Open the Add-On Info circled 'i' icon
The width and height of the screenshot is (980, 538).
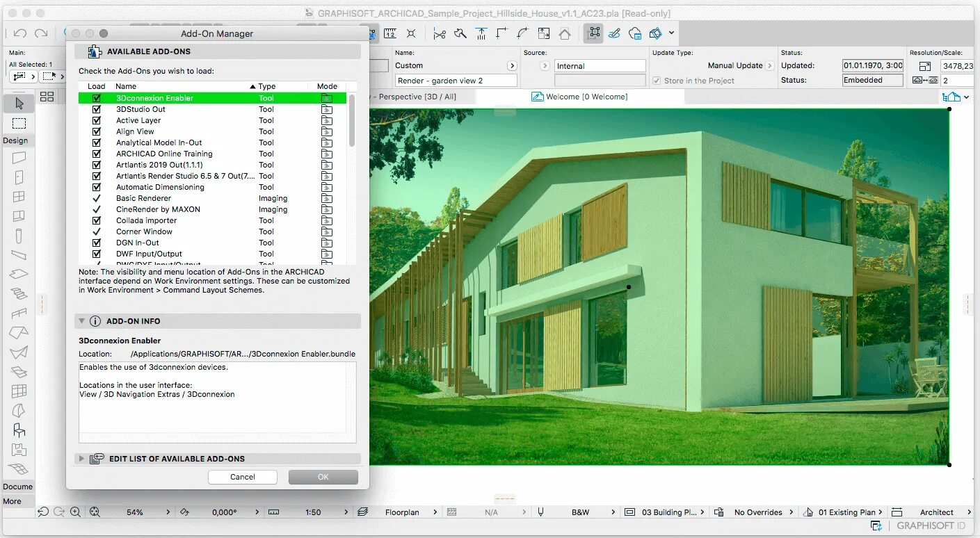click(x=95, y=321)
